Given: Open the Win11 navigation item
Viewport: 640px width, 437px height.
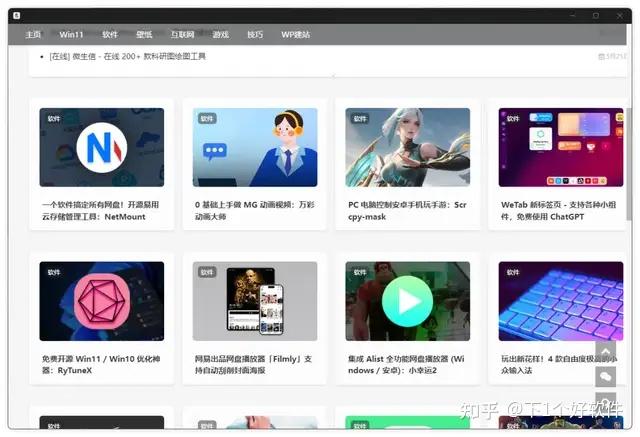Looking at the screenshot, I should pos(71,35).
